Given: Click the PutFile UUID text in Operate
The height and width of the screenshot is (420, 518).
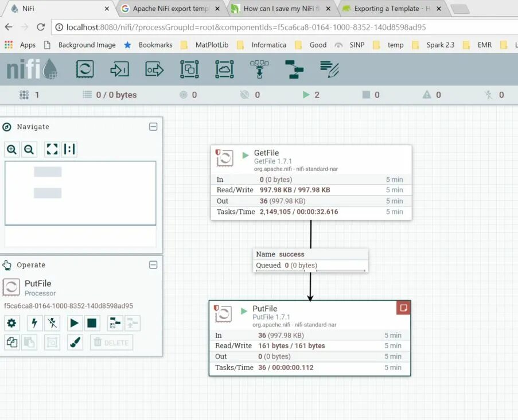Looking at the screenshot, I should click(68, 306).
